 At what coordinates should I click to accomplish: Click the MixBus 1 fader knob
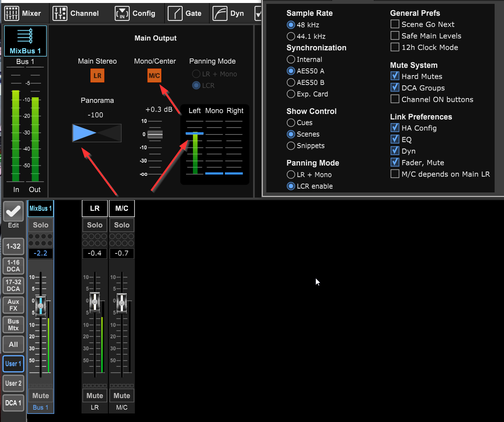coord(41,306)
